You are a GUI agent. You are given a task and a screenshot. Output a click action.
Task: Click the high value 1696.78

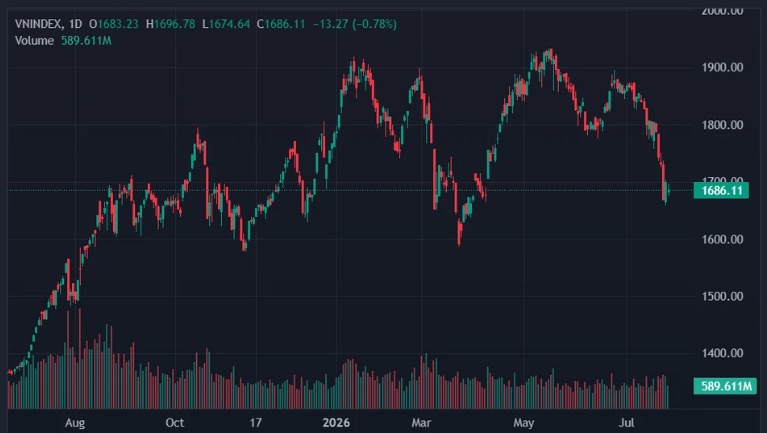pos(174,24)
